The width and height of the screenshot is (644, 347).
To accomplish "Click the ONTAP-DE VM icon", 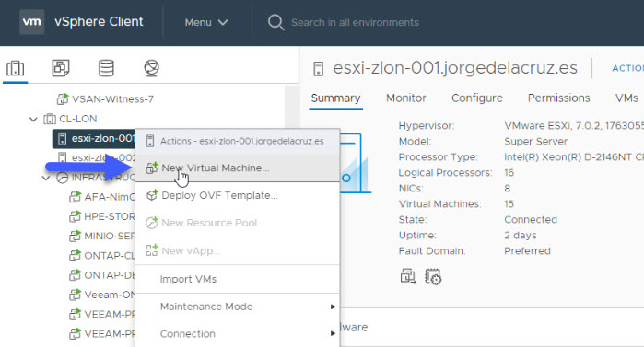I will pos(75,275).
